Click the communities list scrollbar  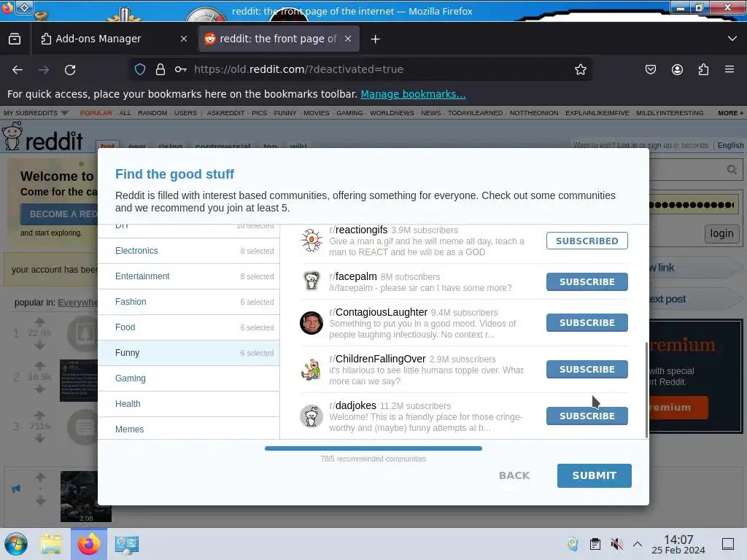click(646, 389)
